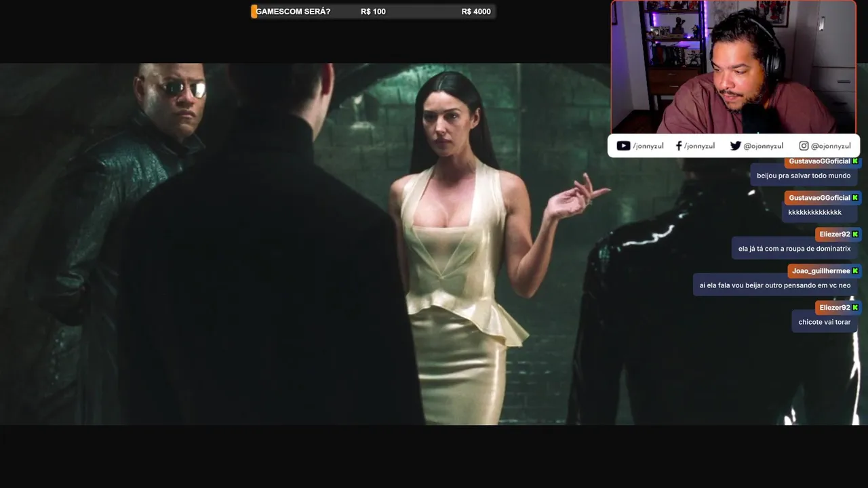Click the "GAMESCOM SERÁ?" goal title
This screenshot has width=868, height=488.
tap(293, 12)
